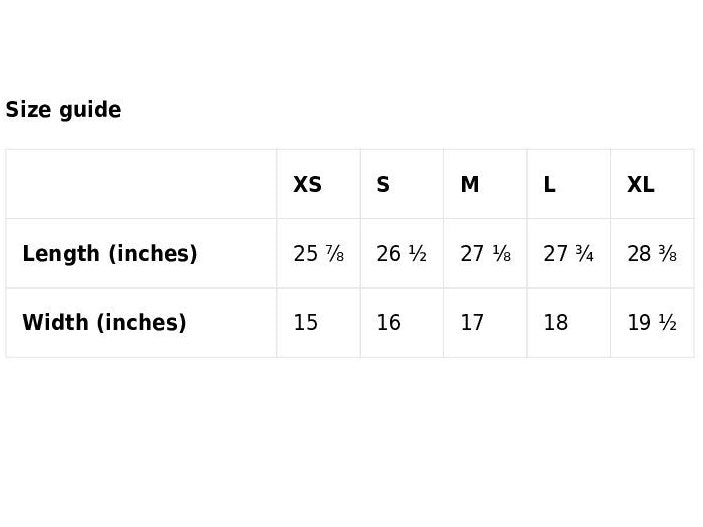Click the S width value 16
The width and height of the screenshot is (703, 527).
(x=388, y=323)
